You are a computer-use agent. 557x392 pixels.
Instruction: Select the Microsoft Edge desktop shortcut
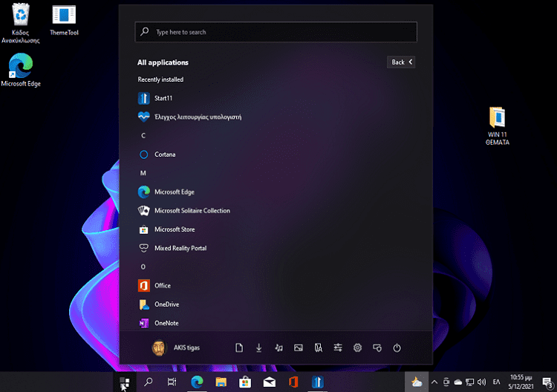pos(21,71)
